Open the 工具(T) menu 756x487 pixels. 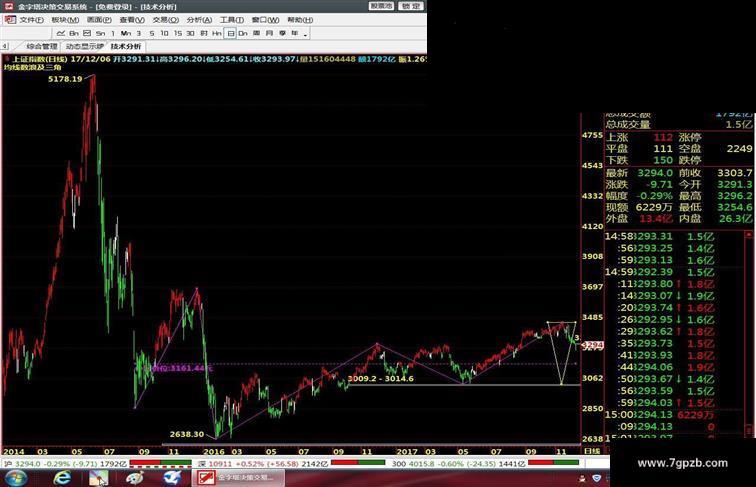pos(232,20)
